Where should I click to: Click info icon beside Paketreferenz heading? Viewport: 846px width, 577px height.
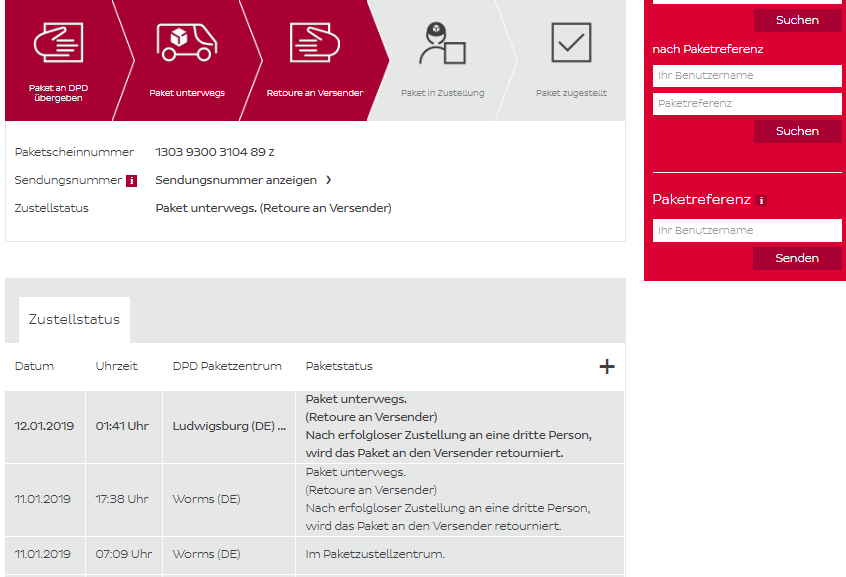[x=761, y=200]
